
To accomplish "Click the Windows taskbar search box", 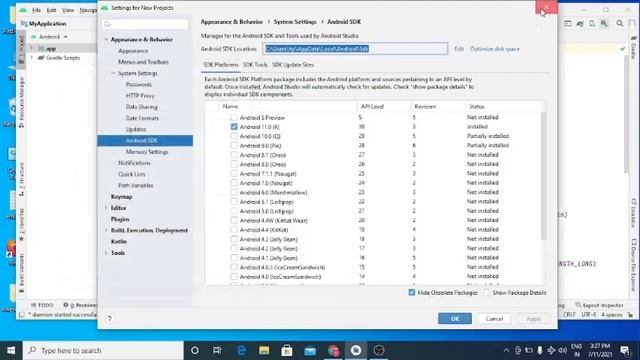I will (103, 350).
